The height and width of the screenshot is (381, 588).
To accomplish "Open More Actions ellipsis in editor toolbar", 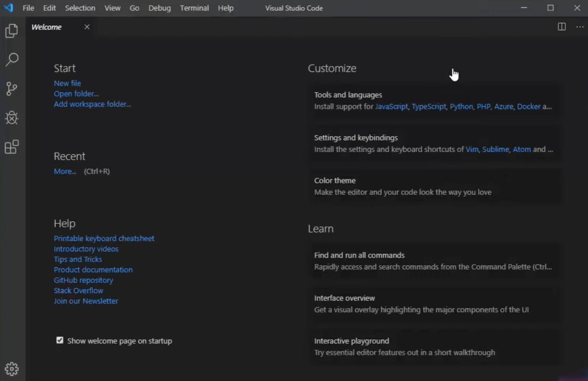I will (580, 27).
